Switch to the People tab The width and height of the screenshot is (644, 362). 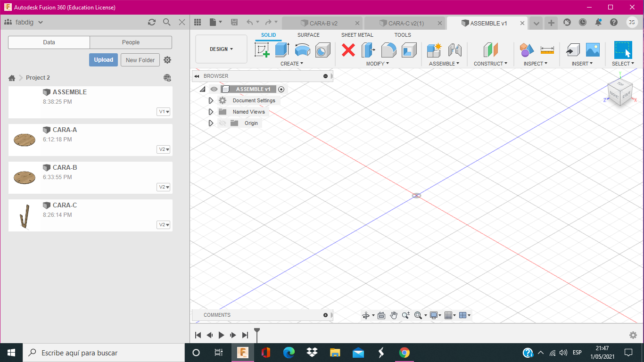(x=131, y=42)
